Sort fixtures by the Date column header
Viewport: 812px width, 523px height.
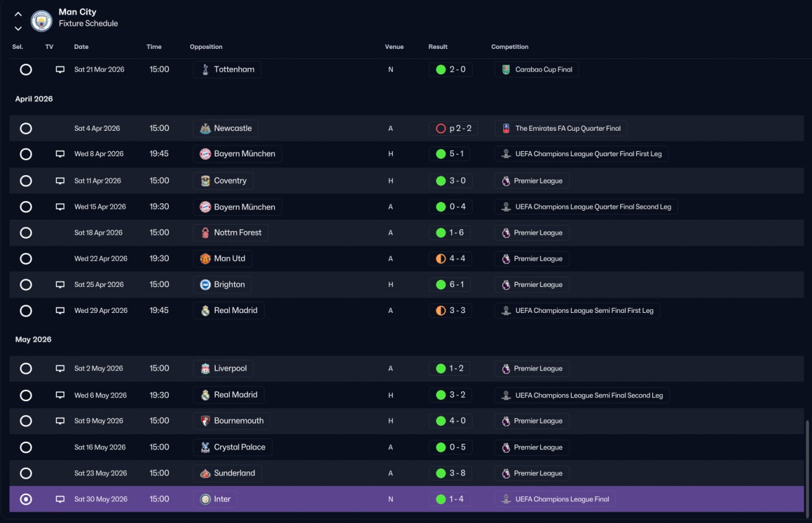tap(81, 47)
